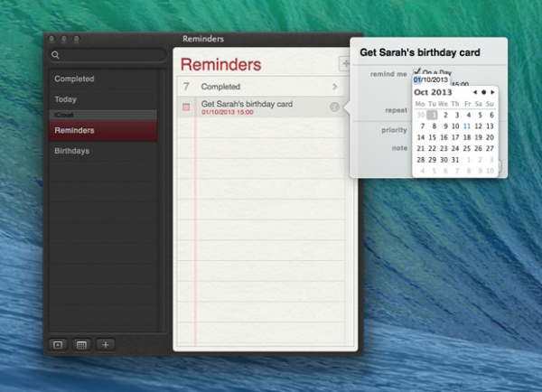Viewport: 542px width, 392px height.
Task: Click the Reminders list heading
Action: coord(220,65)
